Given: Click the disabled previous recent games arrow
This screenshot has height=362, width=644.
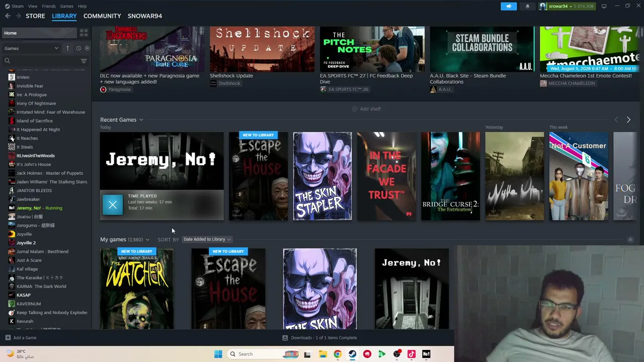Looking at the screenshot, I should 616,120.
